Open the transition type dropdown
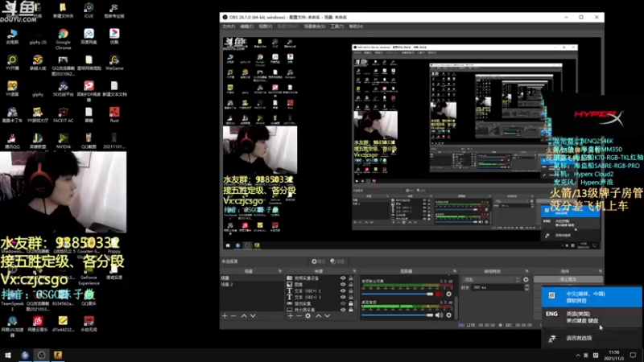This screenshot has width=644, height=362. tap(491, 279)
